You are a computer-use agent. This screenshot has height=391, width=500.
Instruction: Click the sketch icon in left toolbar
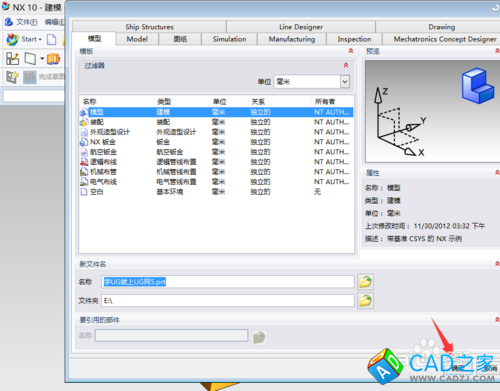(12, 59)
